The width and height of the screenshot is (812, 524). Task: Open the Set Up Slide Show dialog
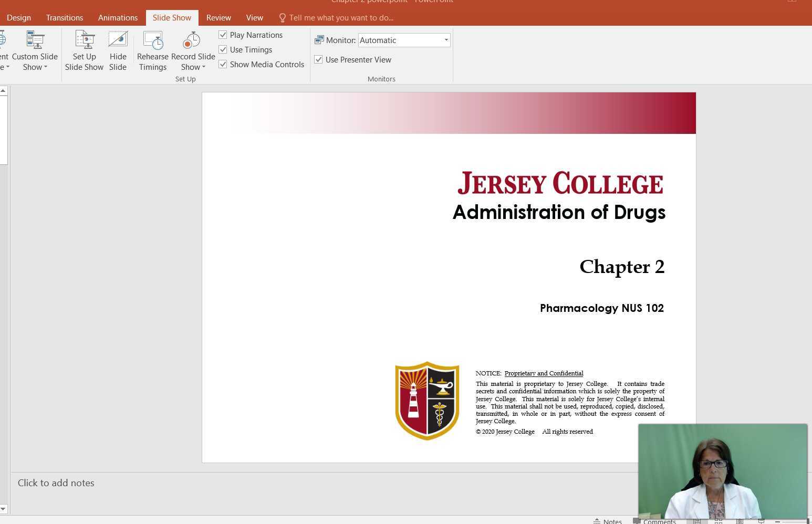click(84, 50)
